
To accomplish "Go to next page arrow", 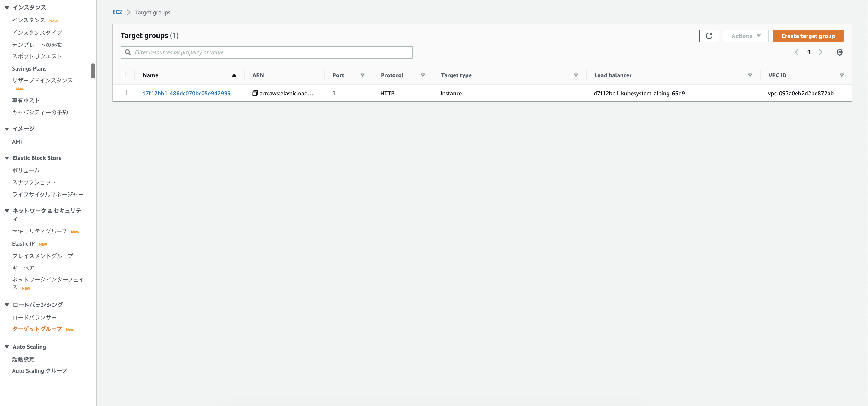I will 820,52.
